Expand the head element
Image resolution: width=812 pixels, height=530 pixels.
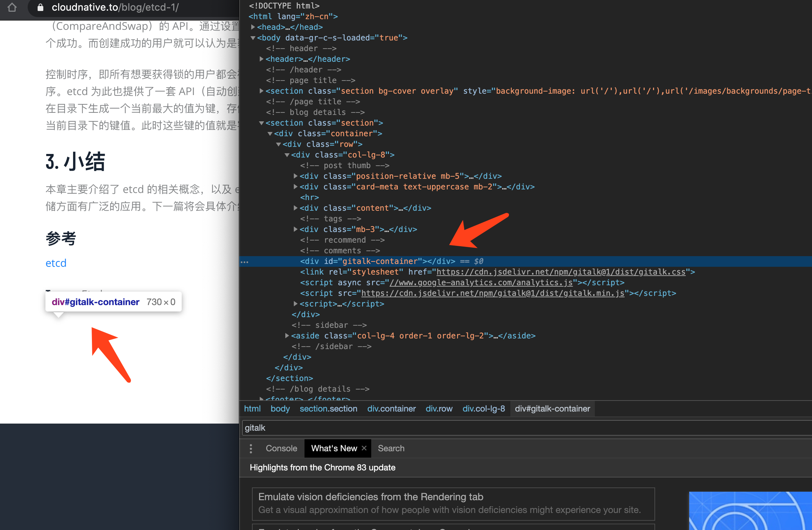253,27
